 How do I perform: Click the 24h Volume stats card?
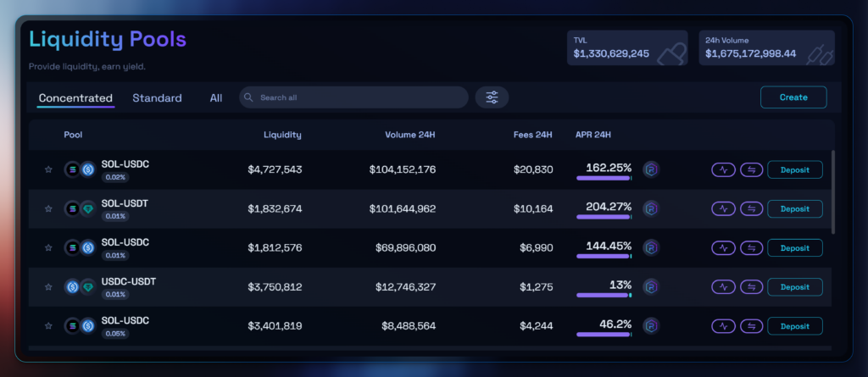(766, 47)
